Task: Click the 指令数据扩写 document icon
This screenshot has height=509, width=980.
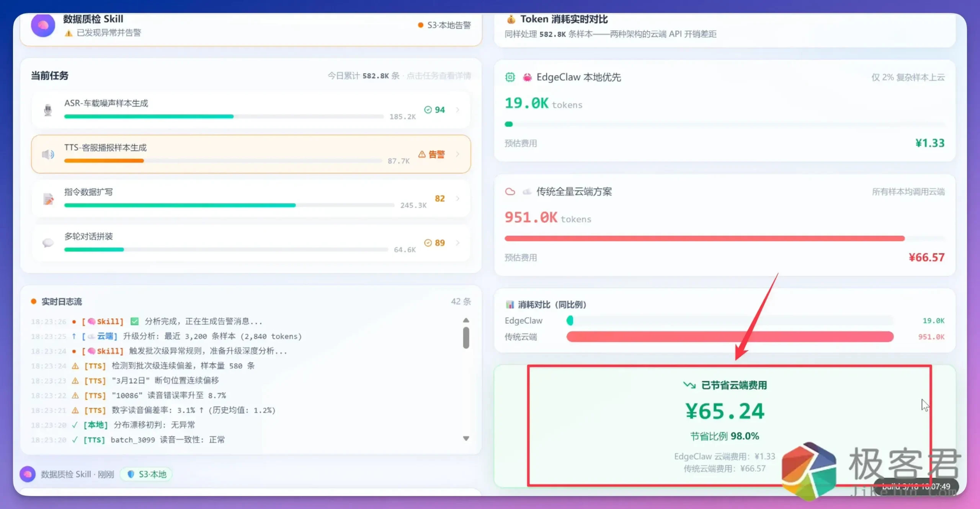Action: click(x=48, y=199)
